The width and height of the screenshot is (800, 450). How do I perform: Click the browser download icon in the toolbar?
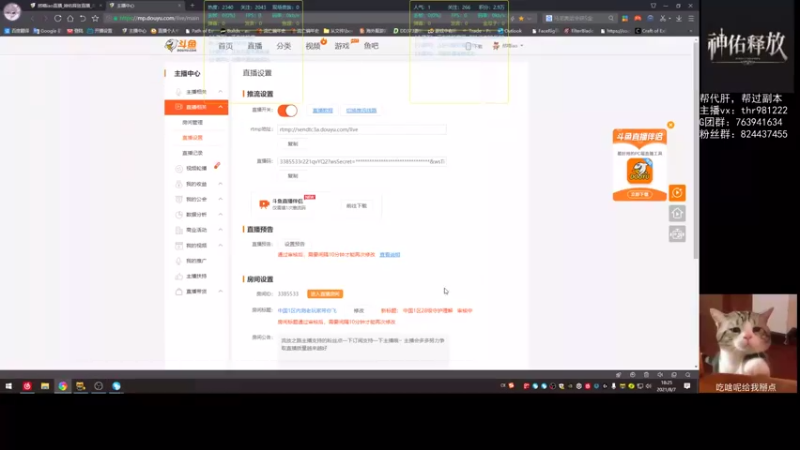tap(679, 18)
